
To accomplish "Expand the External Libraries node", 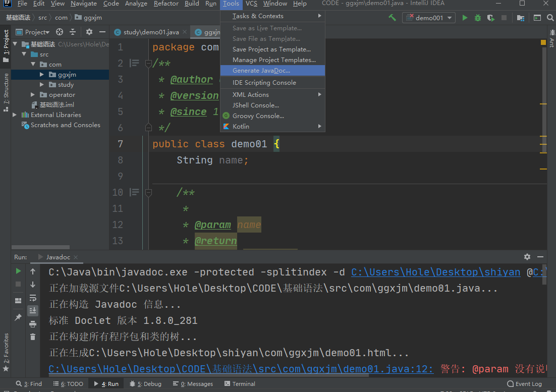I will [15, 115].
